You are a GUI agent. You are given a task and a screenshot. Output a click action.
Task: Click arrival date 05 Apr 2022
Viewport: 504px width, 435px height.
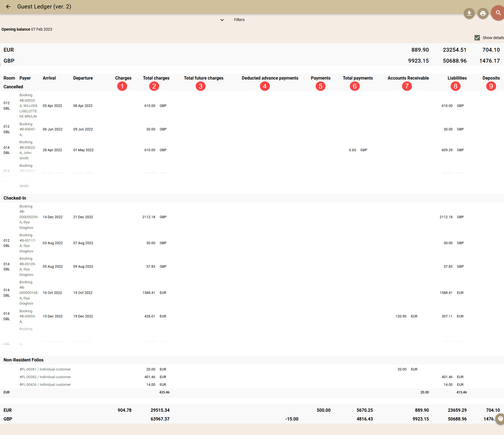click(x=52, y=106)
